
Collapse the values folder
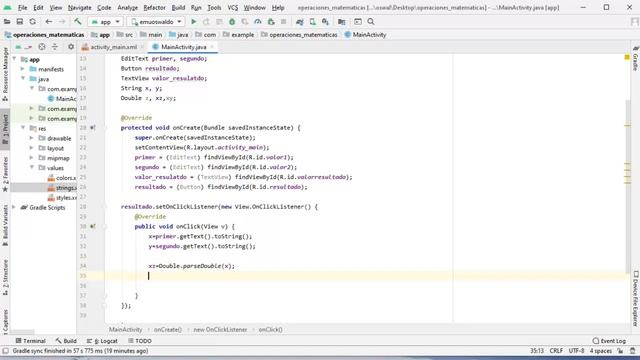31,168
